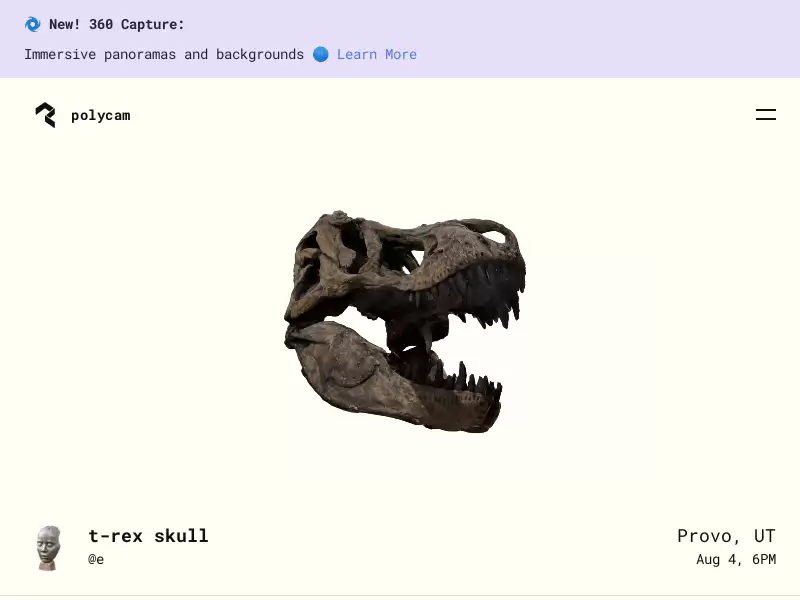Click the T-rex skull 3D model

tap(405, 321)
